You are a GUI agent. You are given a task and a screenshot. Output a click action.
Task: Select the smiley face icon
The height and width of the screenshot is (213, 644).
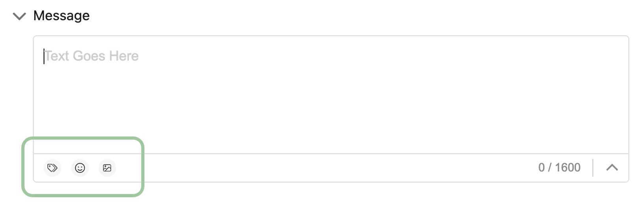[80, 168]
